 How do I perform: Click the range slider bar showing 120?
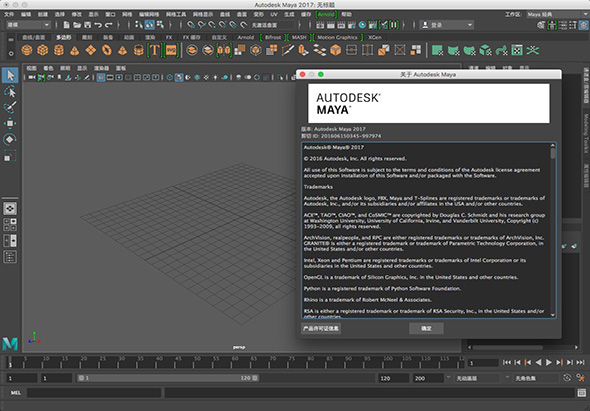pyautogui.click(x=168, y=378)
